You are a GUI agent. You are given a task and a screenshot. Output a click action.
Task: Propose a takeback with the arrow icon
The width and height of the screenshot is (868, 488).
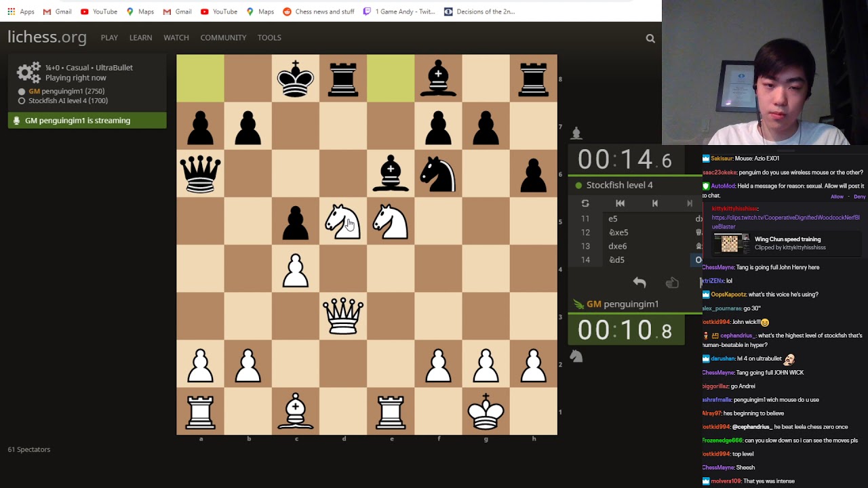pos(639,283)
